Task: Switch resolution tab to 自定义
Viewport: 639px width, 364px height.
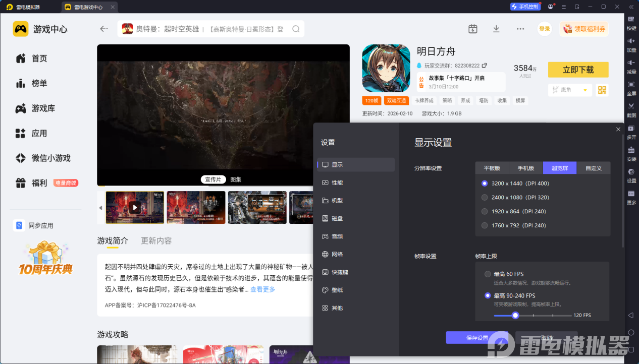Action: point(594,168)
